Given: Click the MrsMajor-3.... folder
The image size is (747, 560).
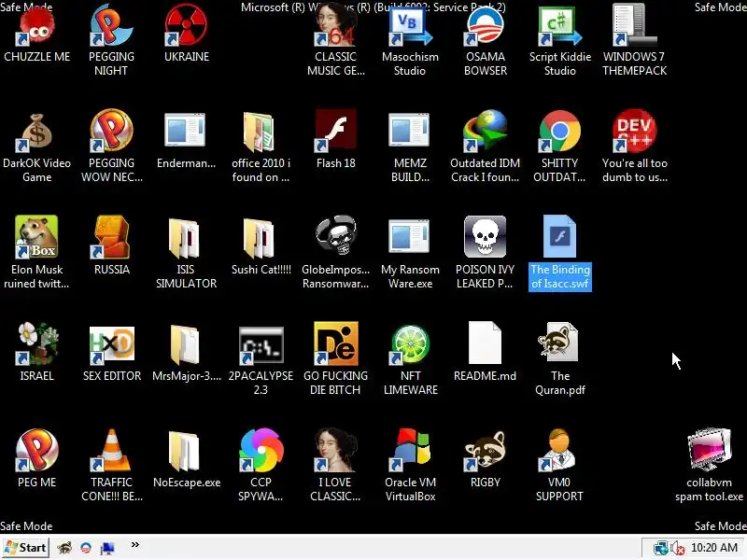Looking at the screenshot, I should click(185, 344).
